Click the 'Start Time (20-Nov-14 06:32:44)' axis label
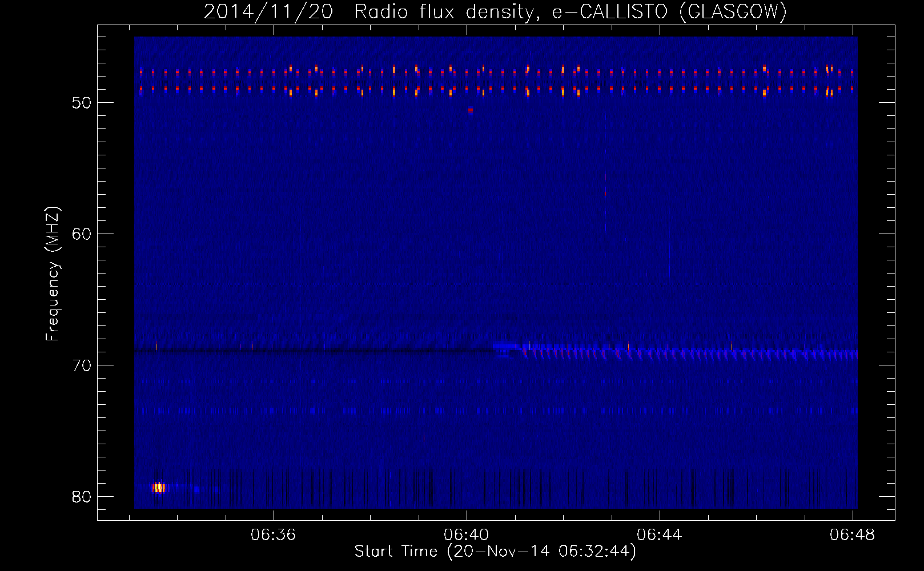The width and height of the screenshot is (924, 571). pos(495,552)
